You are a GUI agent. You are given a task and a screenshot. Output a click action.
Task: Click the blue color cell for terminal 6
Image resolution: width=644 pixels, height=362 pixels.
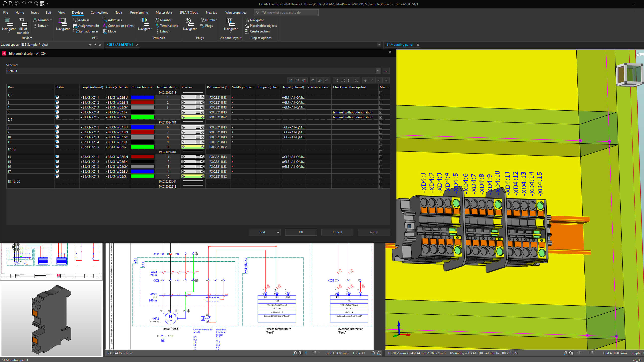[x=142, y=127]
